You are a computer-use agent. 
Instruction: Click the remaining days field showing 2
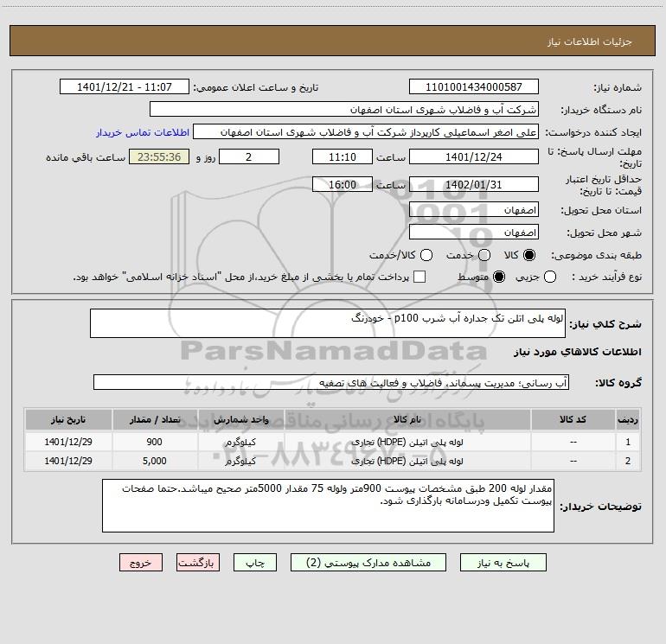point(249,156)
